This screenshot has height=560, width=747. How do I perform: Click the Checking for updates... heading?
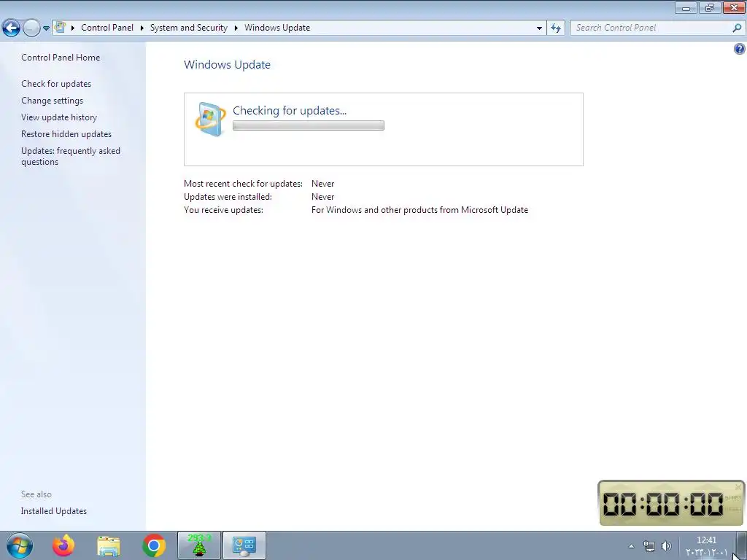[x=290, y=111]
